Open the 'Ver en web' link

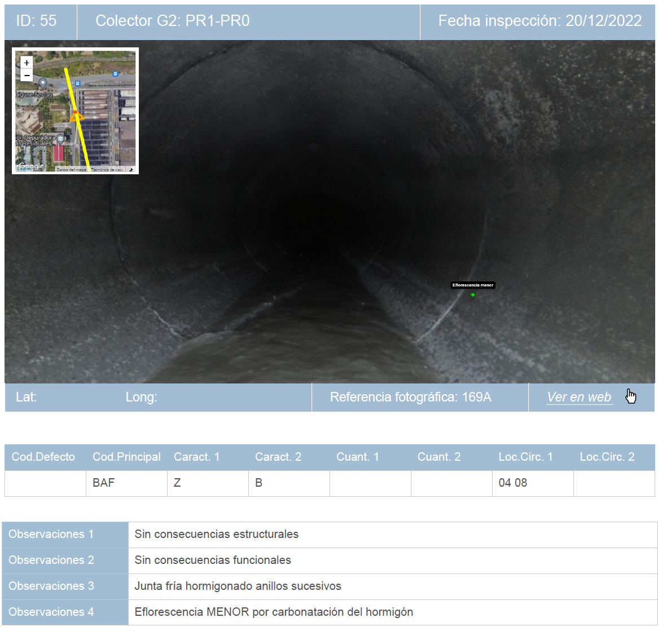579,397
